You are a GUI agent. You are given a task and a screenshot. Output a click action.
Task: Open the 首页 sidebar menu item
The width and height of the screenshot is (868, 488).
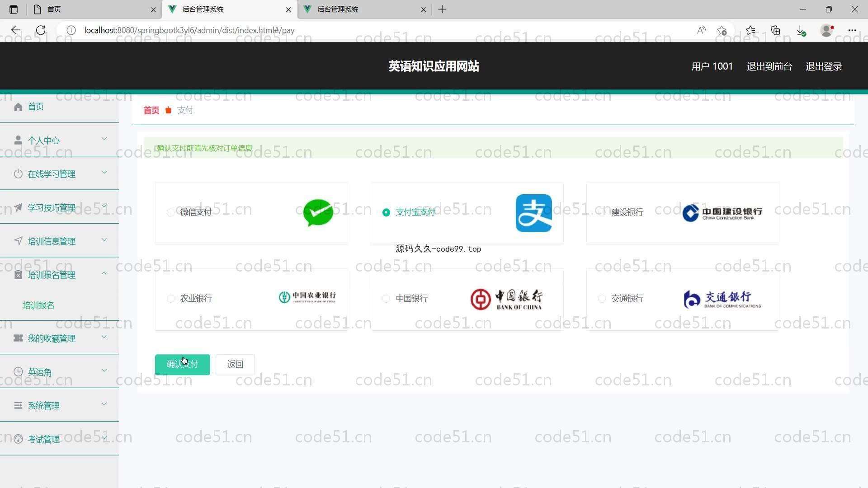coord(59,107)
